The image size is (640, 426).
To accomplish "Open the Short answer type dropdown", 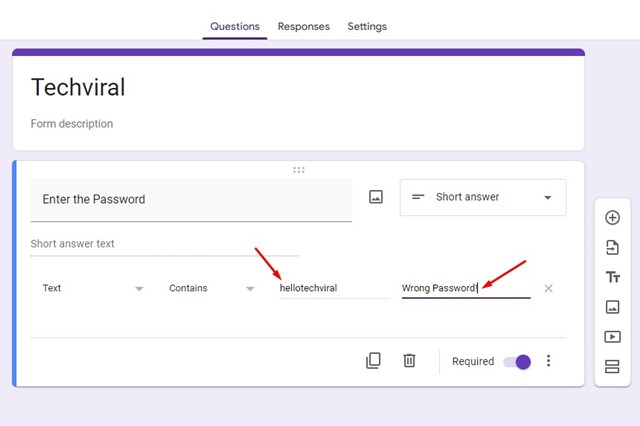I will [482, 197].
